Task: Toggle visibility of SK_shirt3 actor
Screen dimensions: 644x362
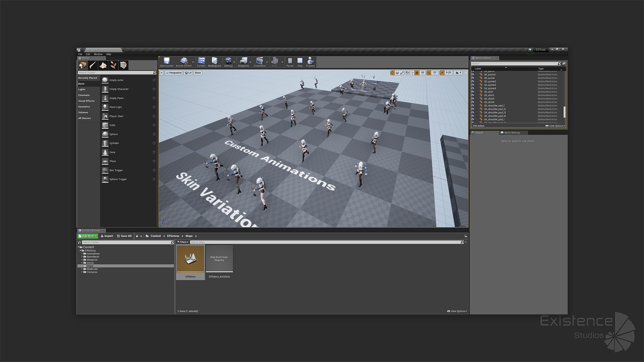Action: (473, 99)
